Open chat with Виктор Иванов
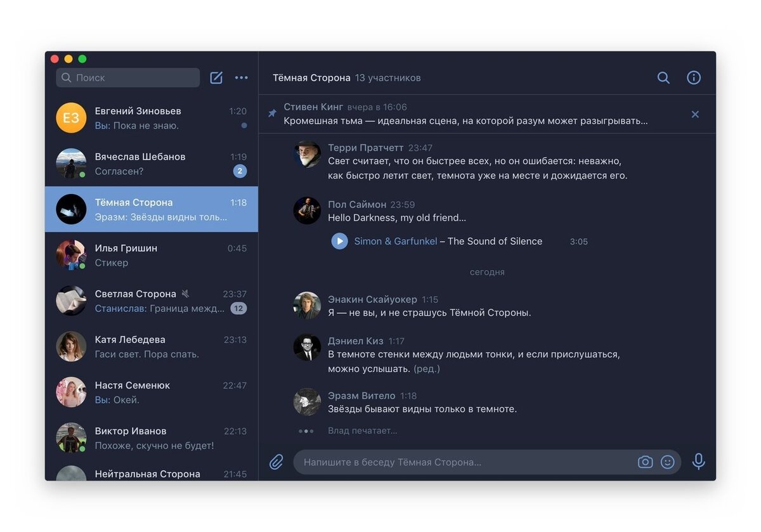 [x=152, y=438]
